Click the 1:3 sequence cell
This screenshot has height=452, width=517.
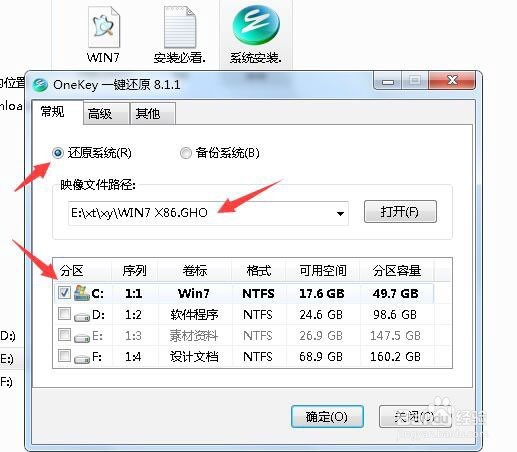[134, 335]
